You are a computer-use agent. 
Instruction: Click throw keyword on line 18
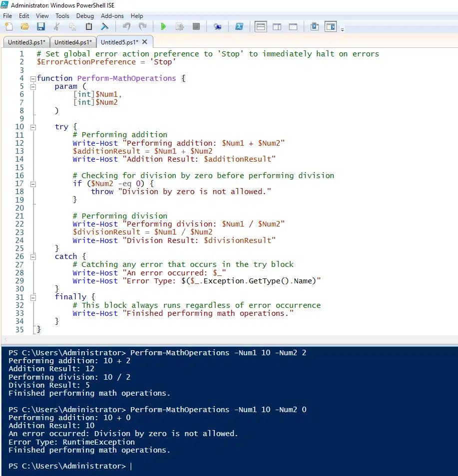click(x=102, y=192)
